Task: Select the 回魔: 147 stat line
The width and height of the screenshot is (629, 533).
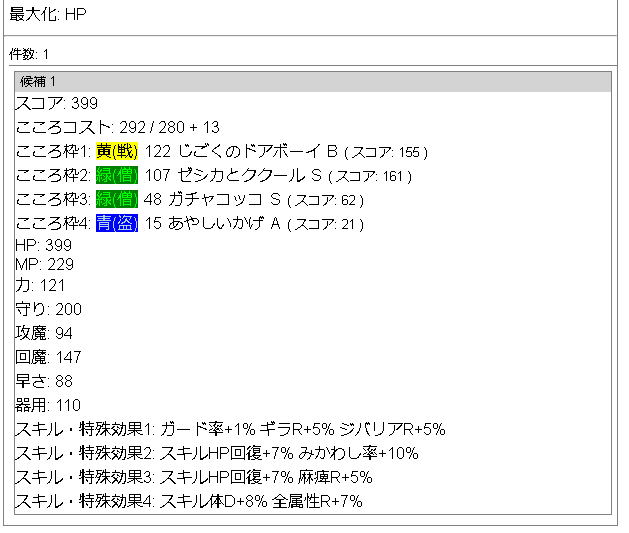Action: pos(49,357)
